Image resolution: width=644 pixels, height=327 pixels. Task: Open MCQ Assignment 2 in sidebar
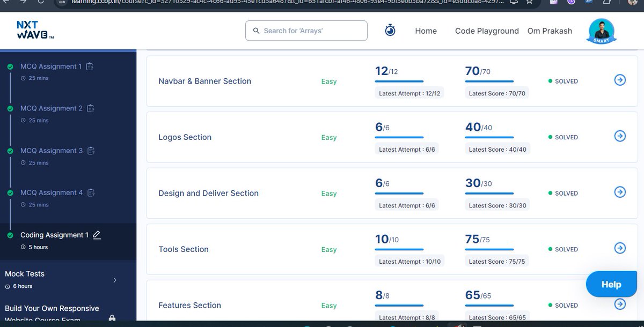(52, 108)
